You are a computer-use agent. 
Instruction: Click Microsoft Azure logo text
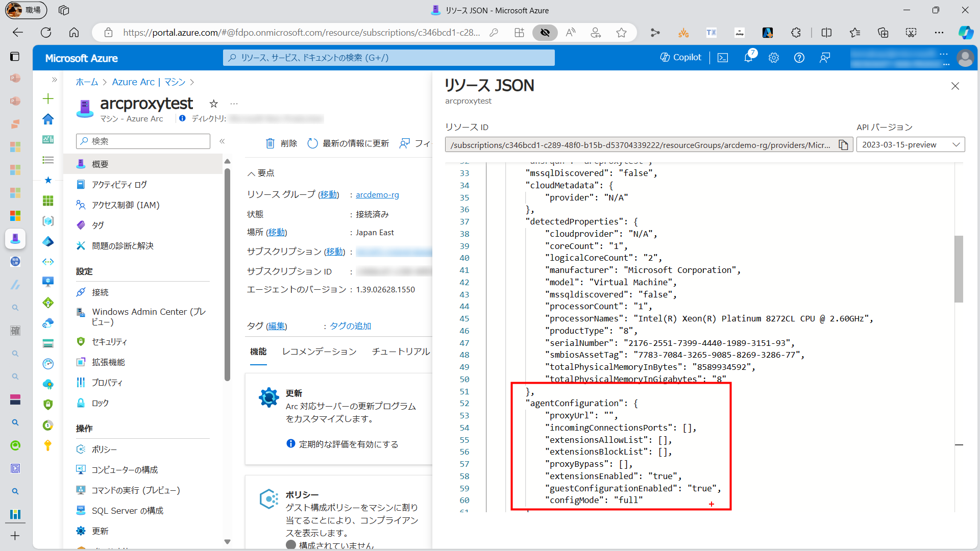(82, 58)
